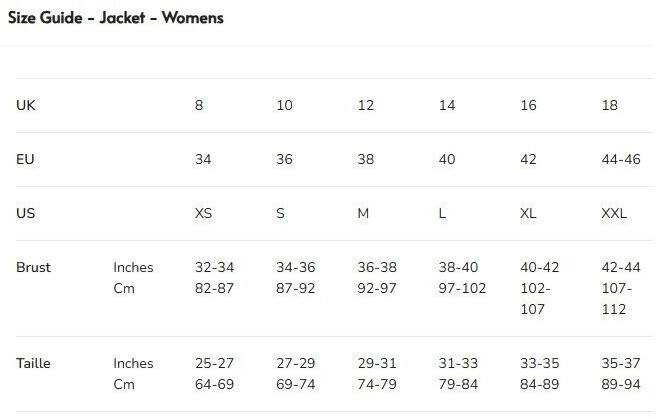Click Taille cm value 74-79

[x=377, y=385]
